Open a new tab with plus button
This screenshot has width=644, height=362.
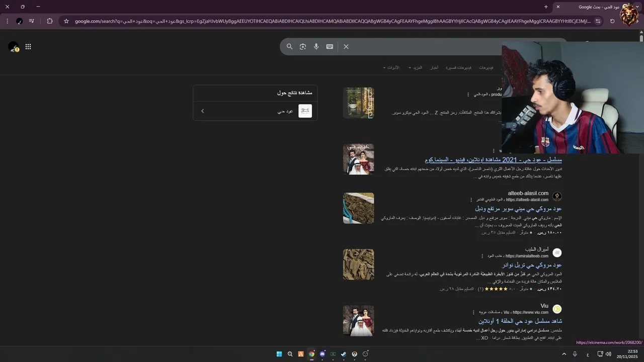(546, 7)
